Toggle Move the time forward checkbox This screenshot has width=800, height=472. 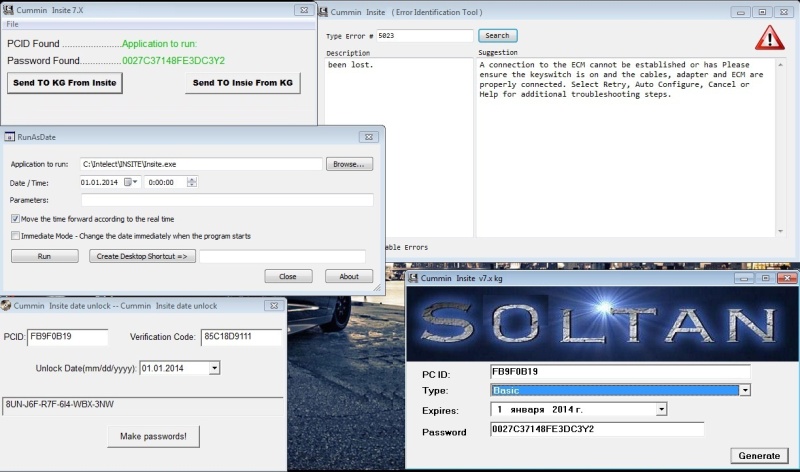pyautogui.click(x=15, y=219)
